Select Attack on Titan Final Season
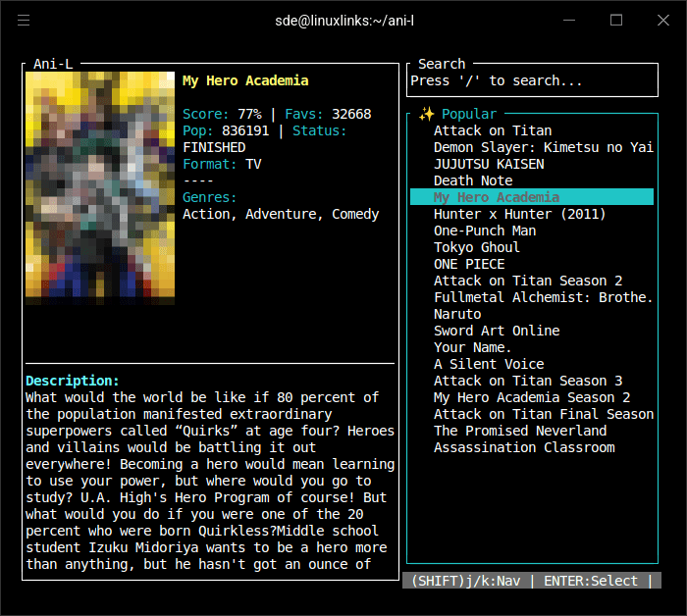This screenshot has height=616, width=687. pos(544,414)
